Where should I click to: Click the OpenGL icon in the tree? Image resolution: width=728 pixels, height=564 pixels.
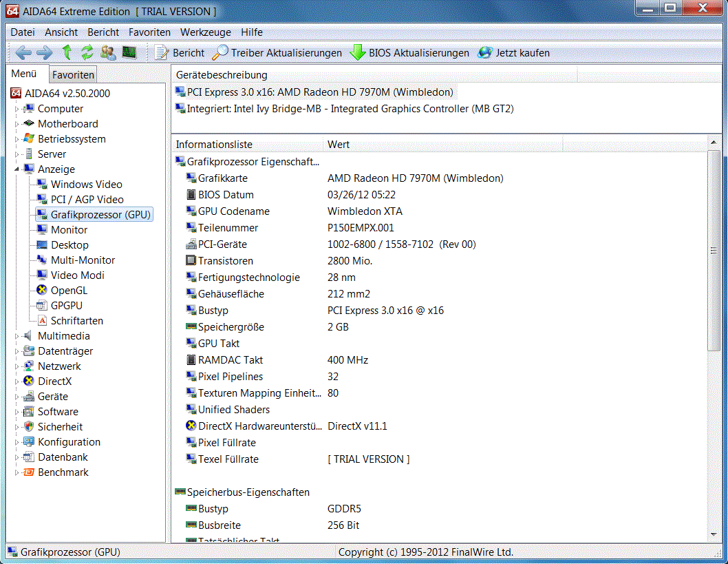tap(42, 291)
